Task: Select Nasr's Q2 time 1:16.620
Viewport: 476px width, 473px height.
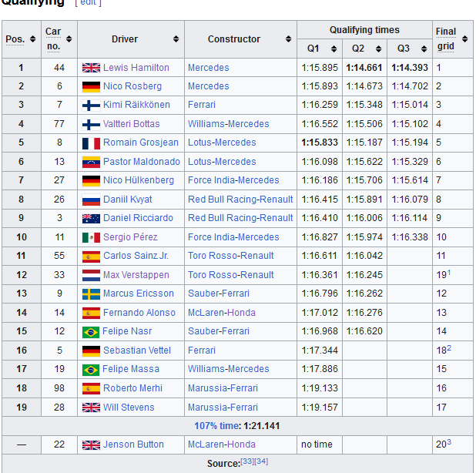Action: click(x=364, y=331)
